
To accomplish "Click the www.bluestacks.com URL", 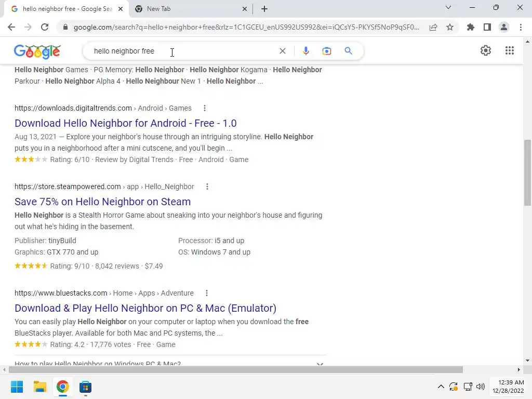I will [61, 293].
